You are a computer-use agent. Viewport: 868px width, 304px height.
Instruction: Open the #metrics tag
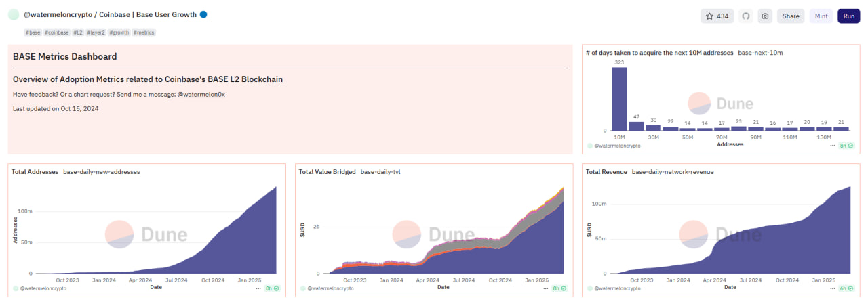[144, 32]
